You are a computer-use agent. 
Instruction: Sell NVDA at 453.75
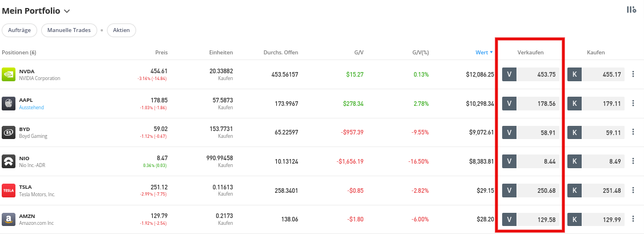[x=531, y=74]
